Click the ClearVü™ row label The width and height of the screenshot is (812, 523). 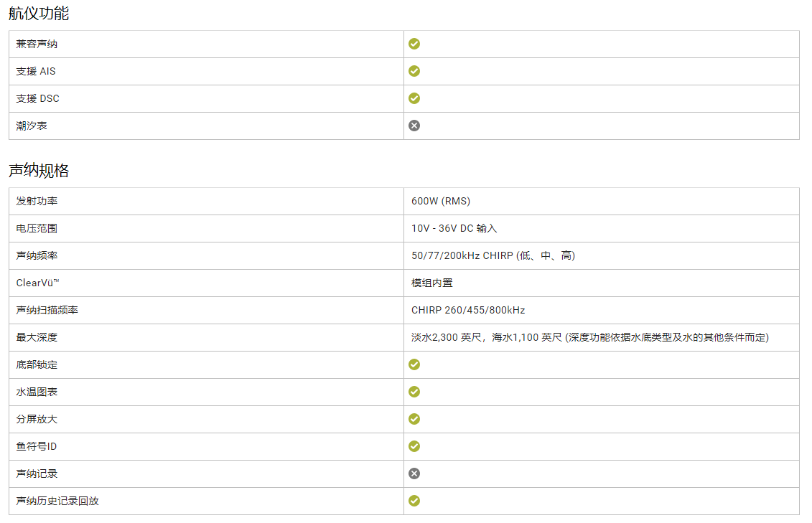point(37,283)
